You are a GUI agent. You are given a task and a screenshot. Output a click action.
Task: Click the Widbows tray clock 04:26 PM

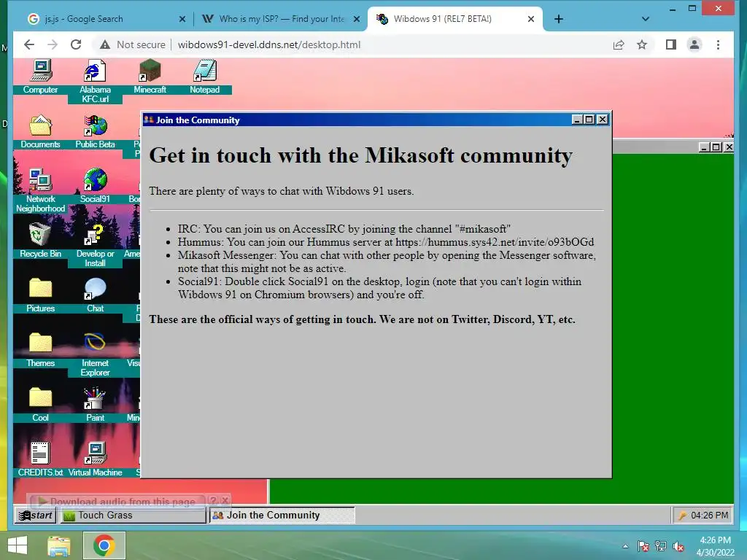click(709, 516)
